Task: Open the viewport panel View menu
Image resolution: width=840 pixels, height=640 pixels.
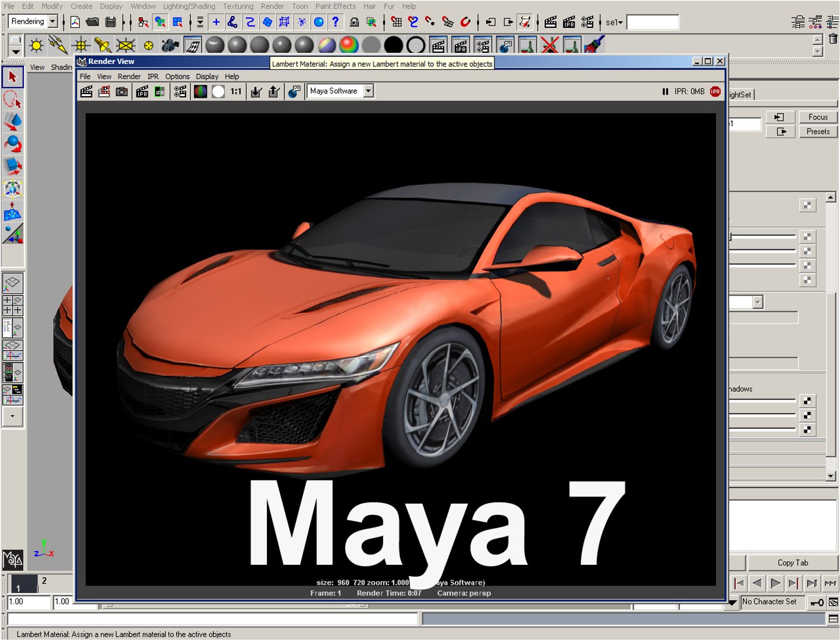Action: 37,68
